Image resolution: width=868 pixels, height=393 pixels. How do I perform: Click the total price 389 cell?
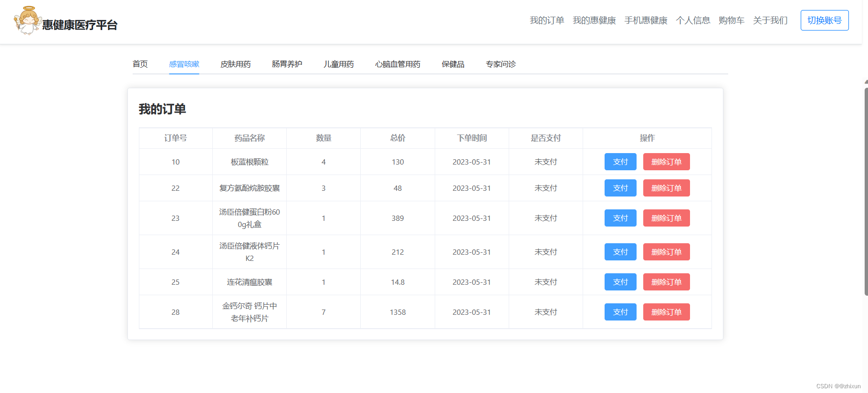point(397,218)
